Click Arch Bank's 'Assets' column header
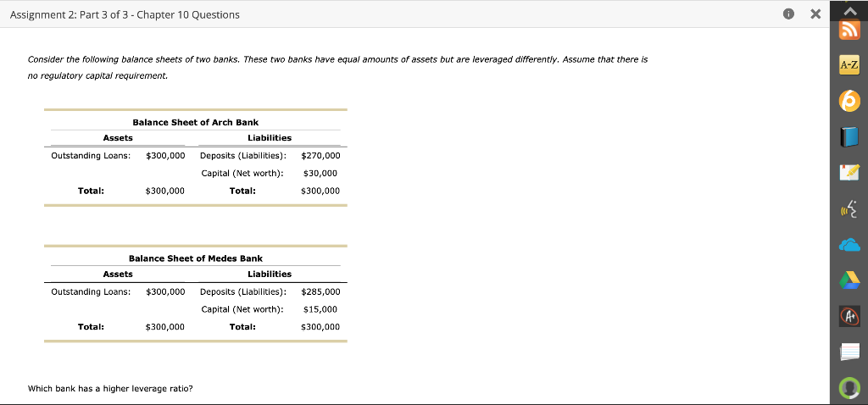 coord(118,138)
